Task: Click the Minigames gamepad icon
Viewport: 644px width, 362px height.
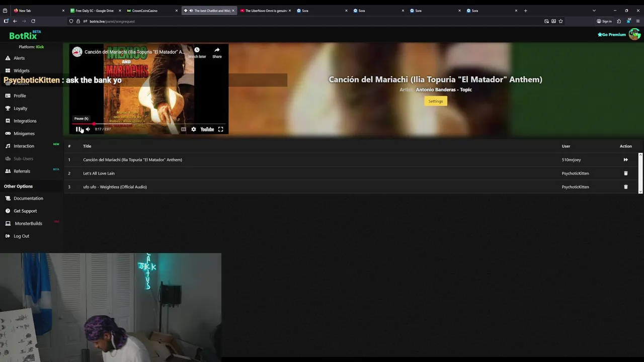Action: 8,133
